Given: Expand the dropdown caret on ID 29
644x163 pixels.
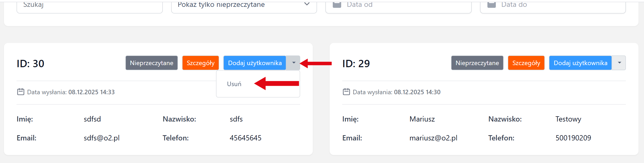Looking at the screenshot, I should point(619,63).
